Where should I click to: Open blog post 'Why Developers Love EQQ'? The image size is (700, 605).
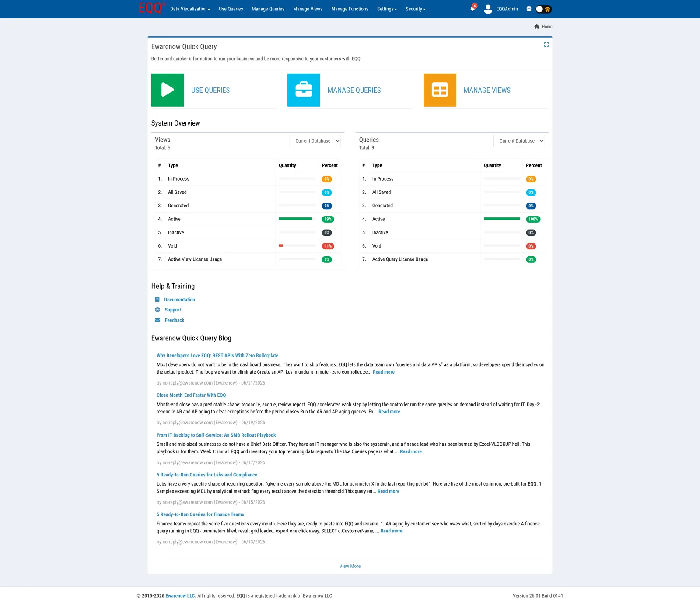(217, 356)
